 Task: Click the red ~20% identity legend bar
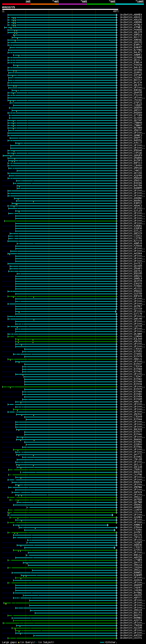click(x=16, y=4)
